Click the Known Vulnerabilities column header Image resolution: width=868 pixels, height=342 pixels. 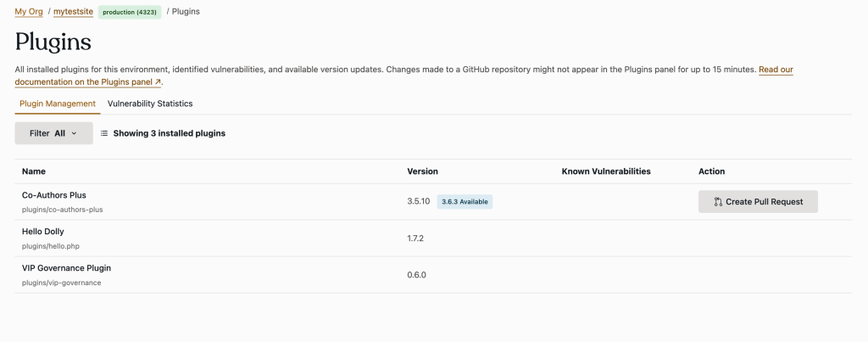pos(605,171)
